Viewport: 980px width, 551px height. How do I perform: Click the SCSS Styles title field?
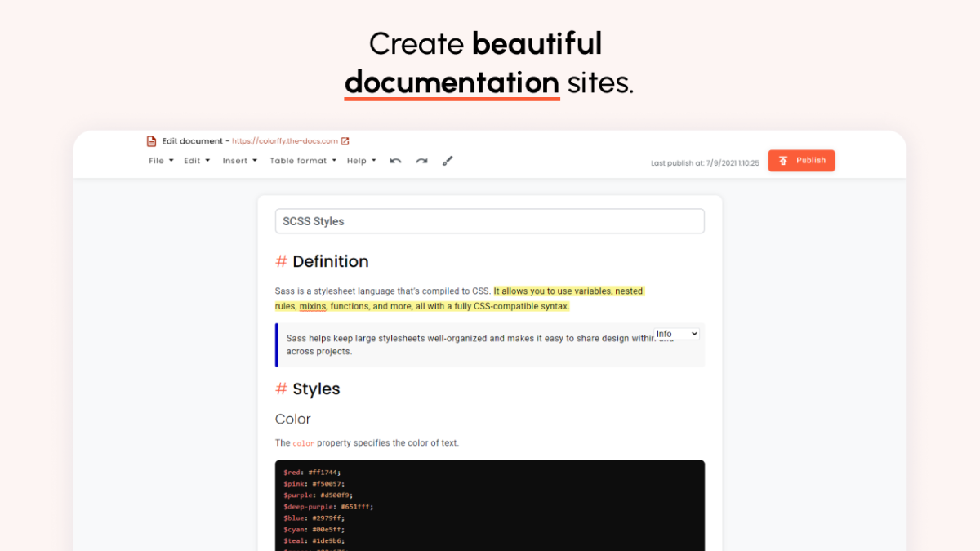click(489, 221)
